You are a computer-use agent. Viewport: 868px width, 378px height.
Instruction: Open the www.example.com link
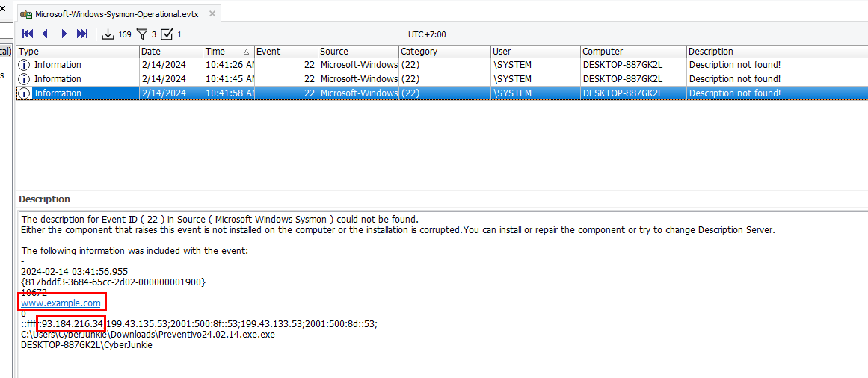[x=61, y=303]
